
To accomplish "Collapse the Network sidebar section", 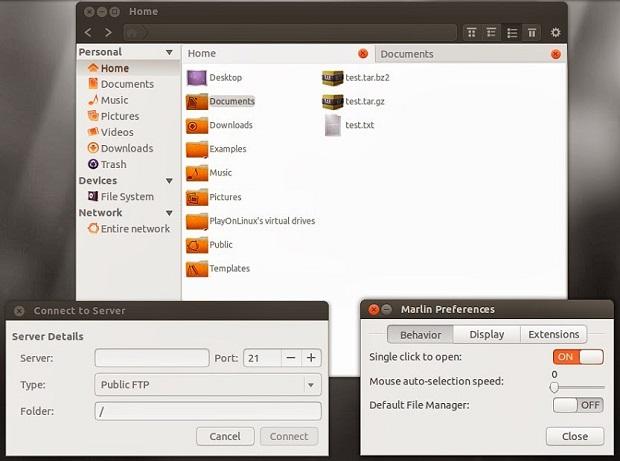I will click(169, 213).
